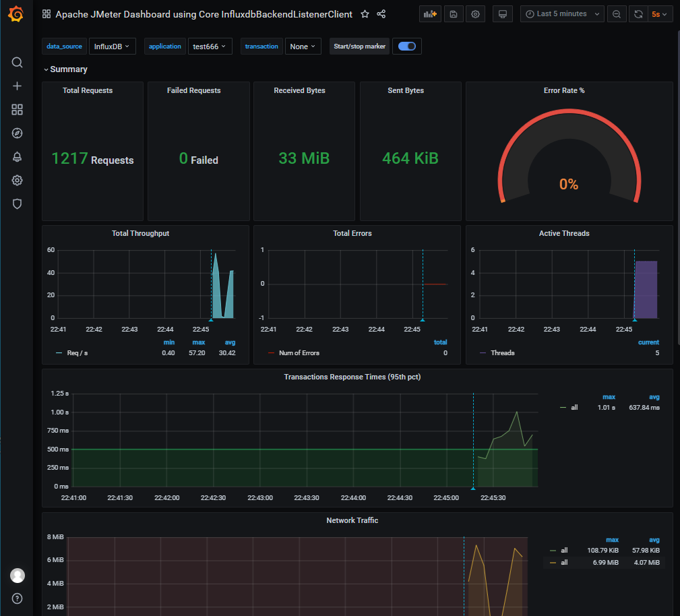Open Server Admin shield icon

click(x=17, y=204)
